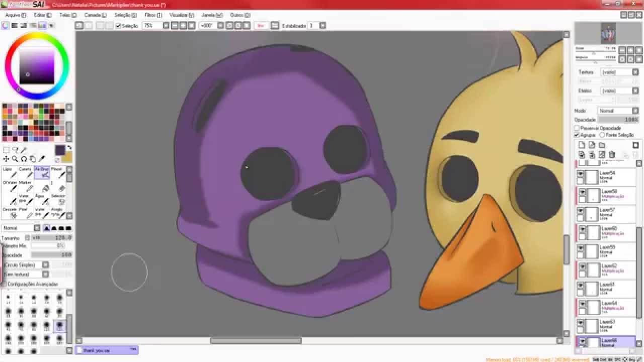Create a new layer in layers panel
Image resolution: width=644 pixels, height=362 pixels.
582,145
